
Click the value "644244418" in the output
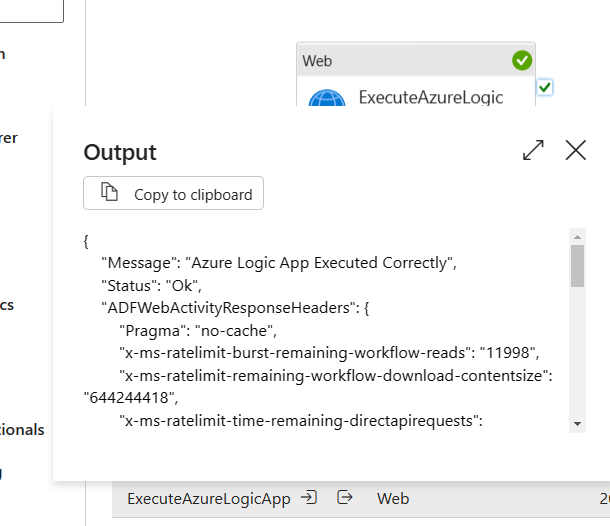131,398
